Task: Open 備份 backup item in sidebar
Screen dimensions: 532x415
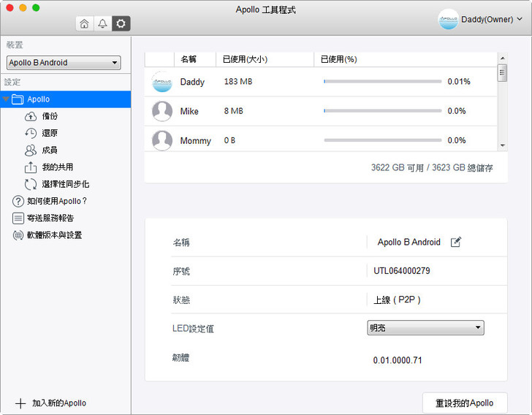Action: point(50,116)
